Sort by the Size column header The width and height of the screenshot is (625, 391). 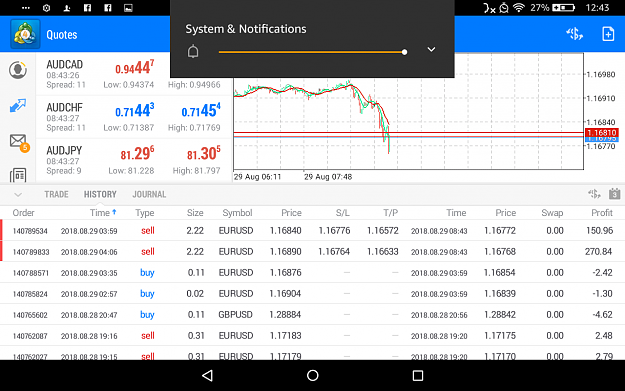pyautogui.click(x=195, y=213)
